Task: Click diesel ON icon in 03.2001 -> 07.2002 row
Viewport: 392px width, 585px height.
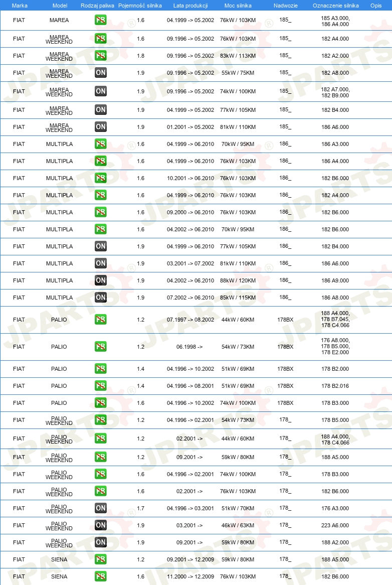Action: point(101,263)
